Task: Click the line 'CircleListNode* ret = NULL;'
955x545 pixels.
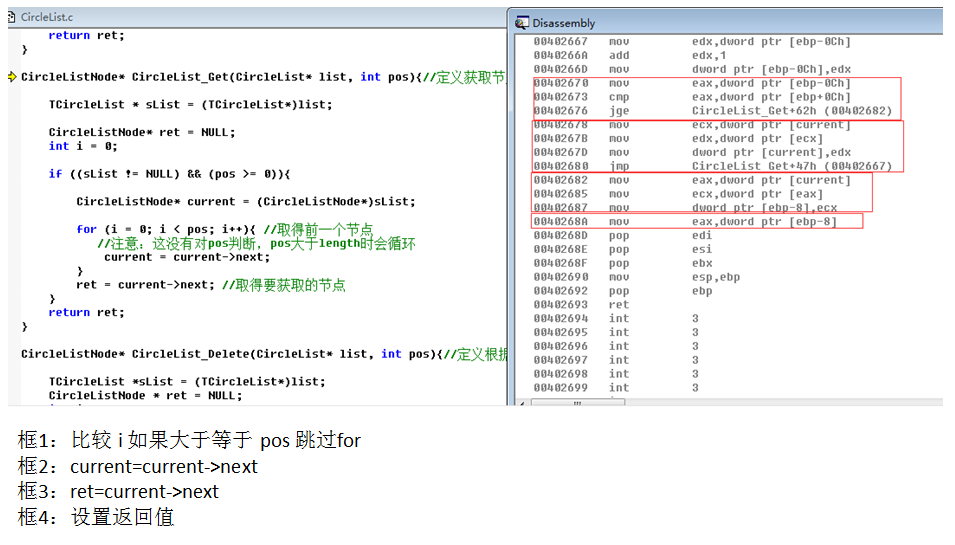Action: [142, 132]
